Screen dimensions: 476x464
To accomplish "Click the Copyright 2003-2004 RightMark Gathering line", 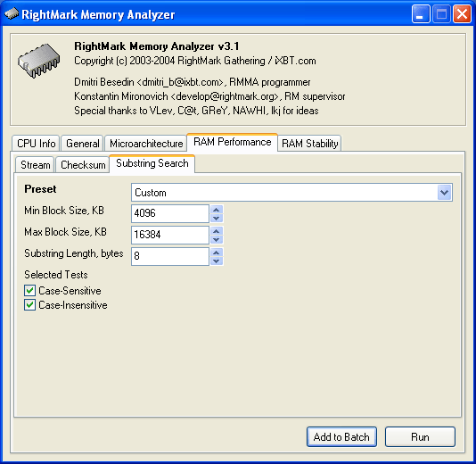I will [x=195, y=61].
